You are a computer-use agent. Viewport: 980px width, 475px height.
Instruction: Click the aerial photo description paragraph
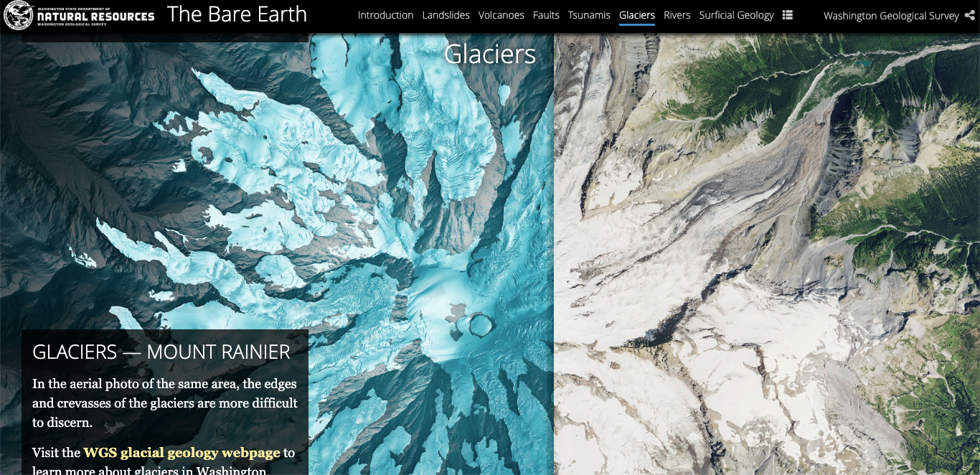(165, 403)
